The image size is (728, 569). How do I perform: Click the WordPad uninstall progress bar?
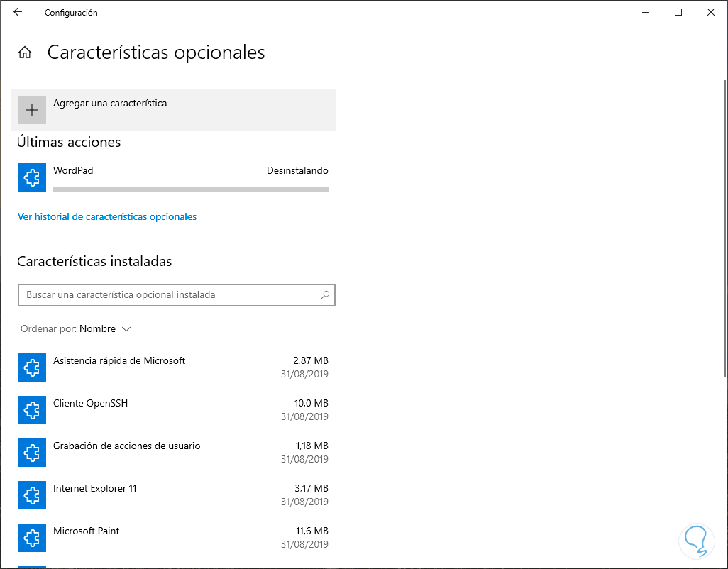(191, 189)
